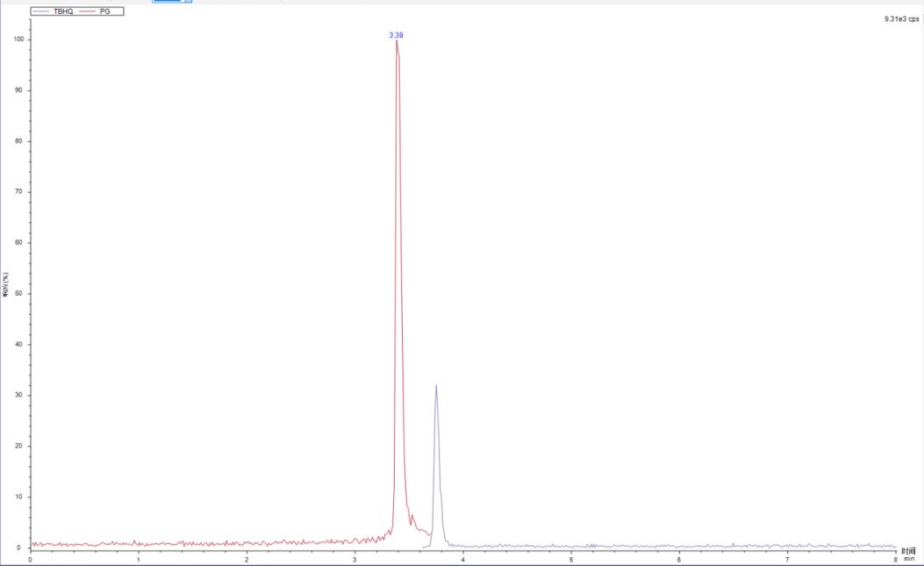Click the 6 minute tick on x-axis
Screen dimensions: 924x566
679,559
